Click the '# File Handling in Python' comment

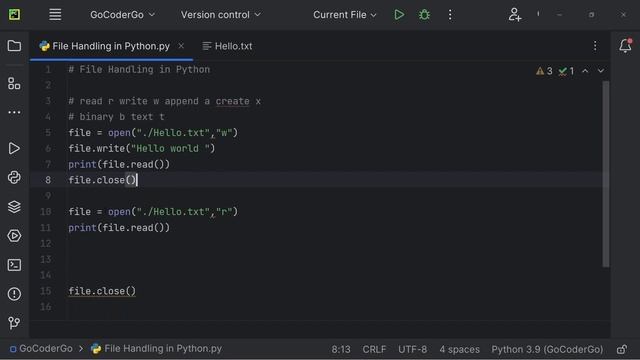(139, 69)
